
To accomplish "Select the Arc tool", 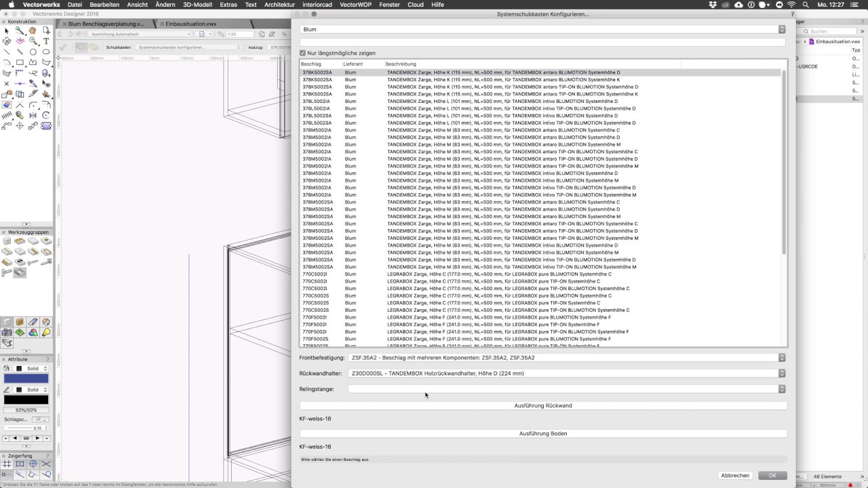I will coord(7,62).
